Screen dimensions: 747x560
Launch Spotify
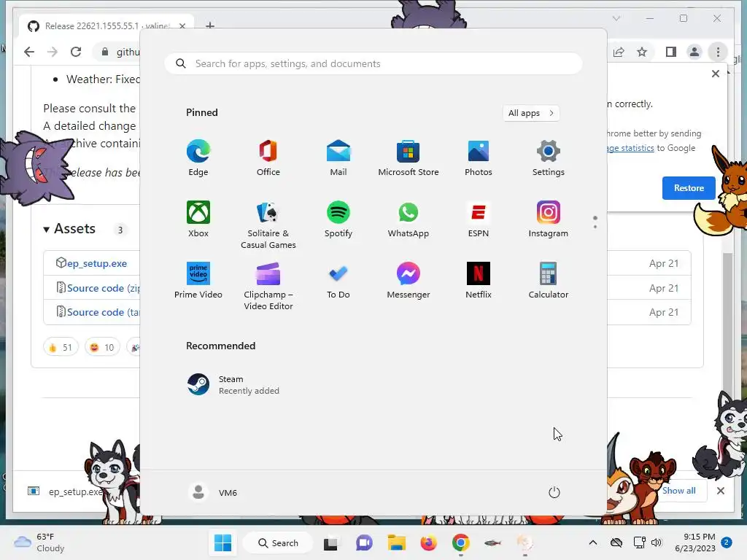(338, 219)
